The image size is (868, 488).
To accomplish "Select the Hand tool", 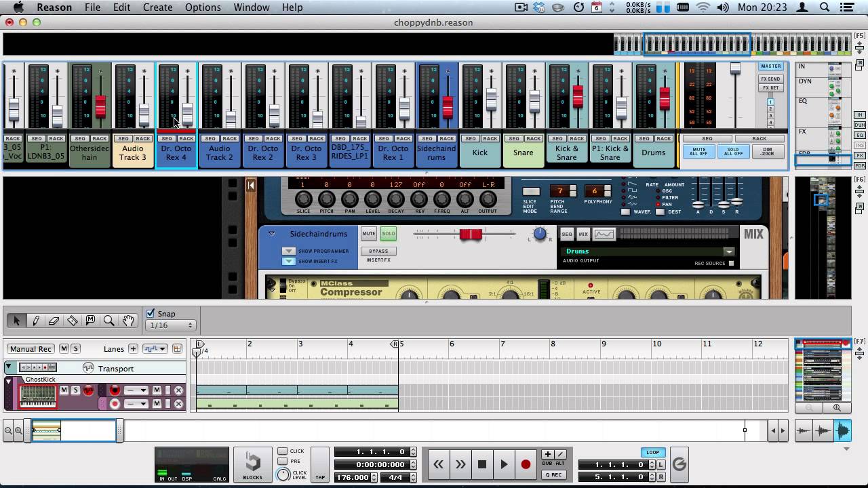I will pos(127,321).
